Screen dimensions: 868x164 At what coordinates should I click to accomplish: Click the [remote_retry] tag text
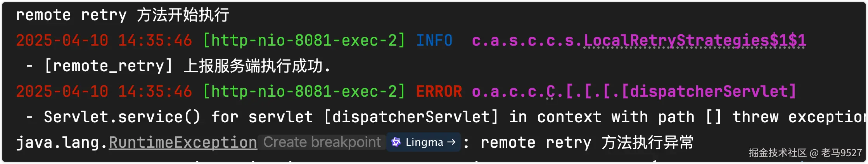109,66
